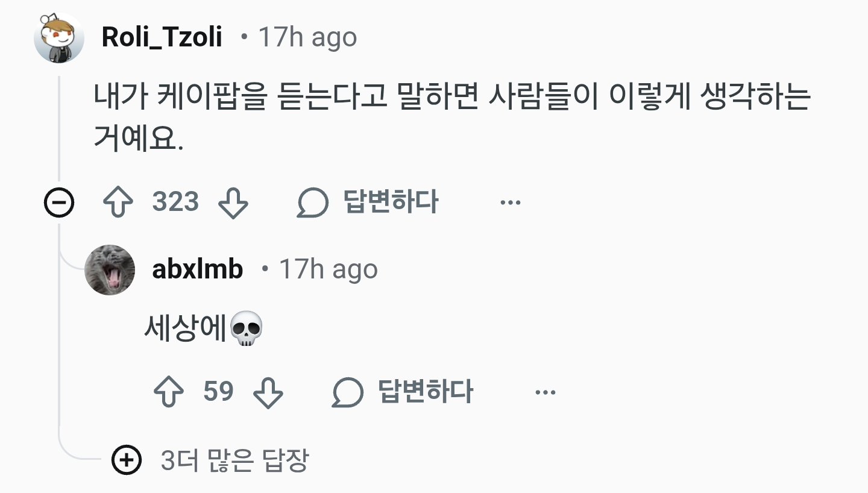868x493 pixels.
Task: Open the overflow menu on abxlmb's reply
Action: [x=546, y=392]
